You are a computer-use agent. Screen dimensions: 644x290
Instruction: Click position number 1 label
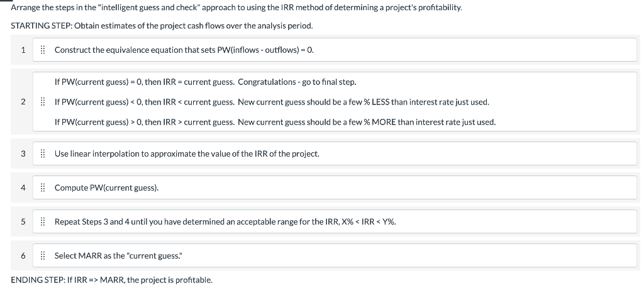pyautogui.click(x=23, y=50)
